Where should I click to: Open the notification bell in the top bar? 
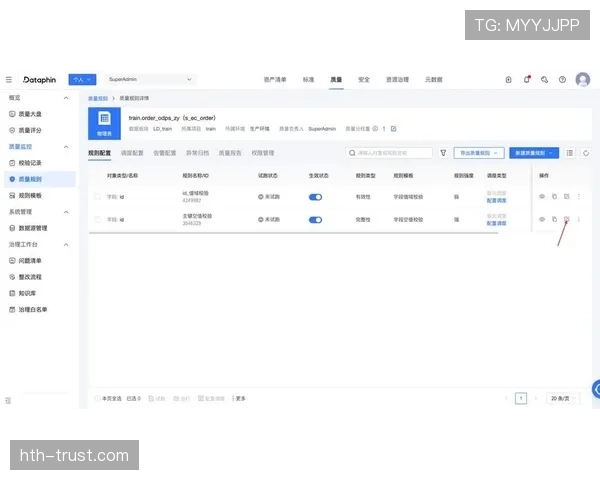pos(527,79)
